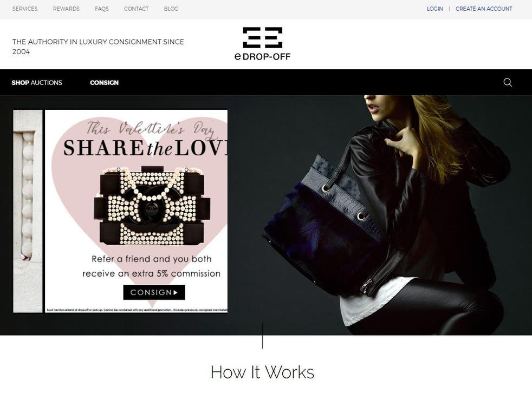Open the Consign navigation item

click(104, 83)
